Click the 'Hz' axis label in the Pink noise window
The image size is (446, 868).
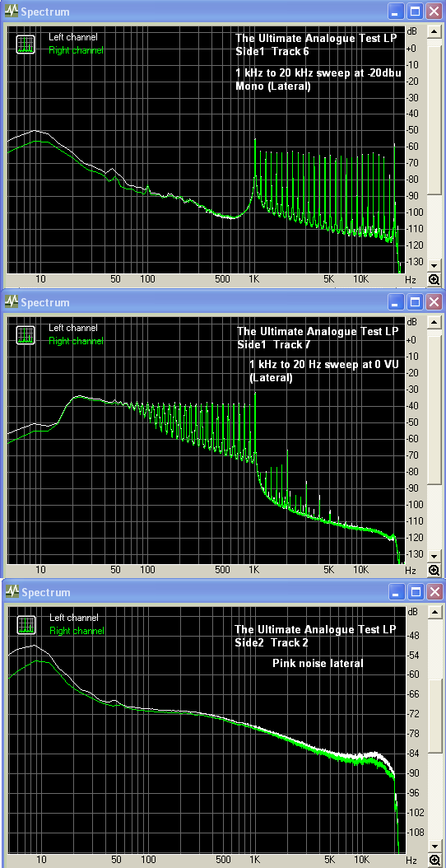click(411, 861)
